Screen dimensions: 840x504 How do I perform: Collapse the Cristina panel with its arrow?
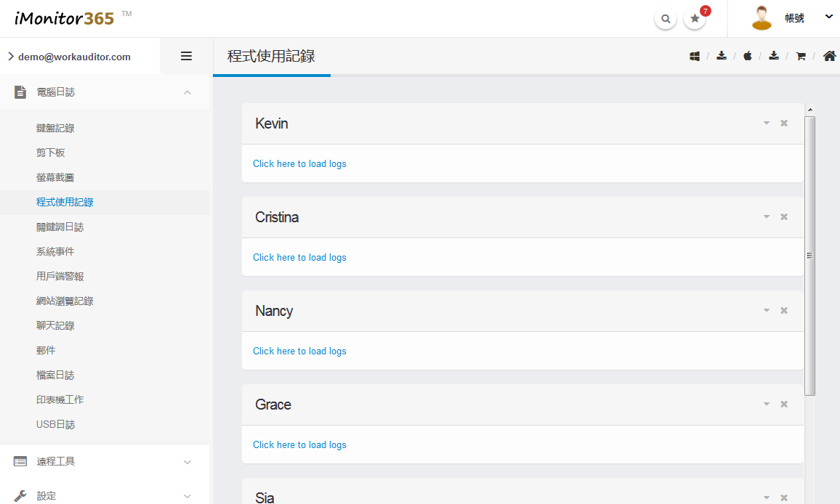coord(766,217)
